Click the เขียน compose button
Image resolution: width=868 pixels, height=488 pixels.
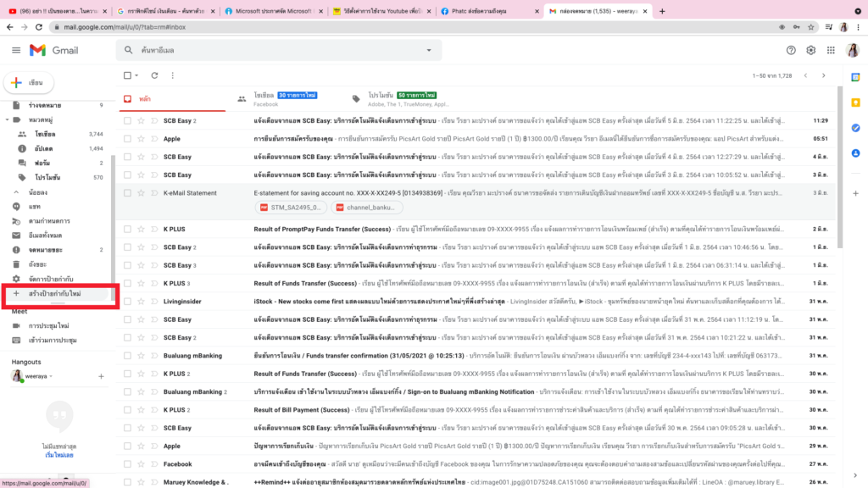tap(29, 82)
